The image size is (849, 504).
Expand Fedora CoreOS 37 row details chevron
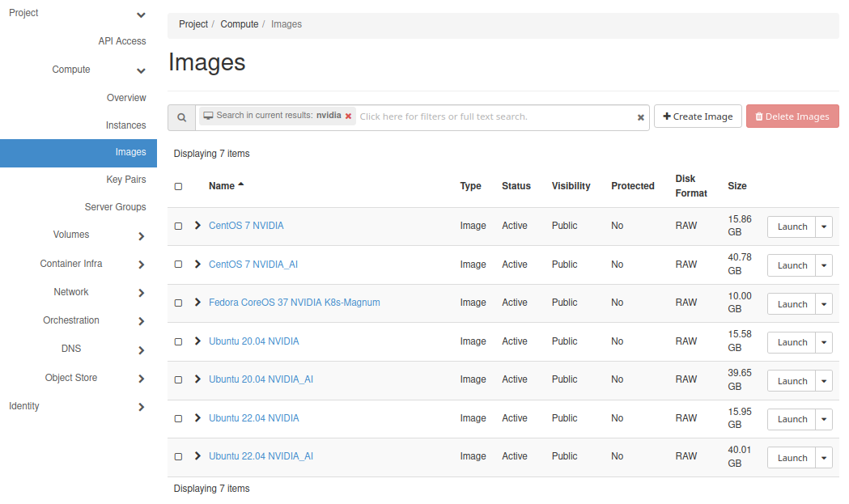point(197,303)
